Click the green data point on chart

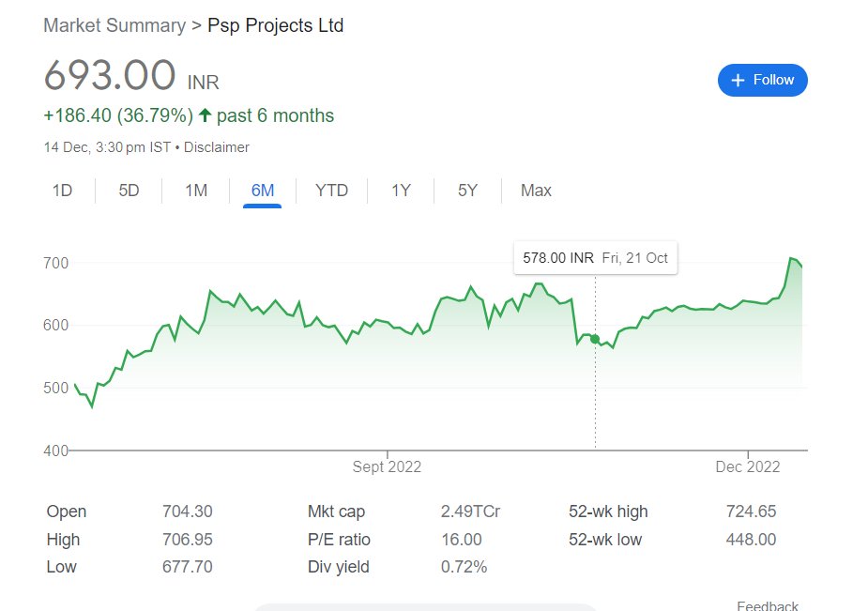(595, 339)
